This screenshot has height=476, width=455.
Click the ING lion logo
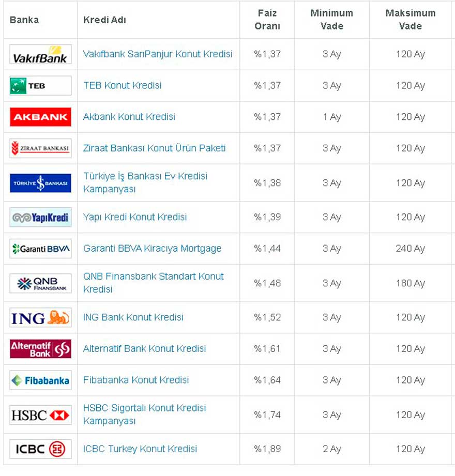coord(40,317)
